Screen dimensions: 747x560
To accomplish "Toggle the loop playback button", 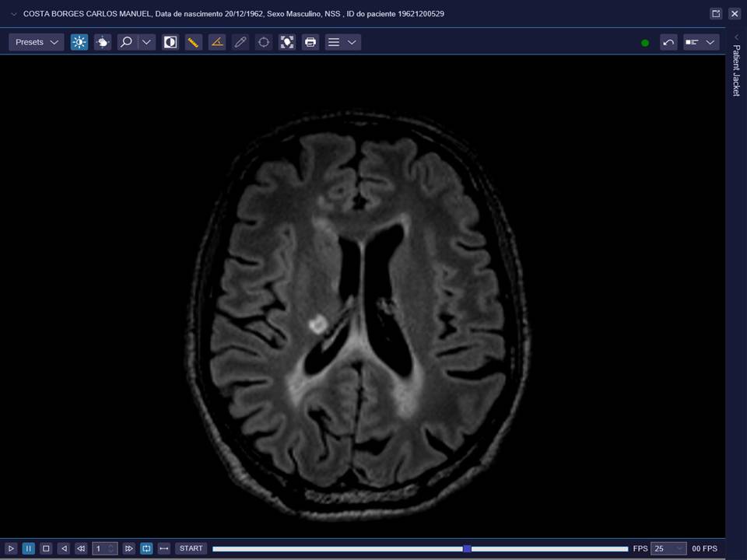I will pyautogui.click(x=146, y=548).
